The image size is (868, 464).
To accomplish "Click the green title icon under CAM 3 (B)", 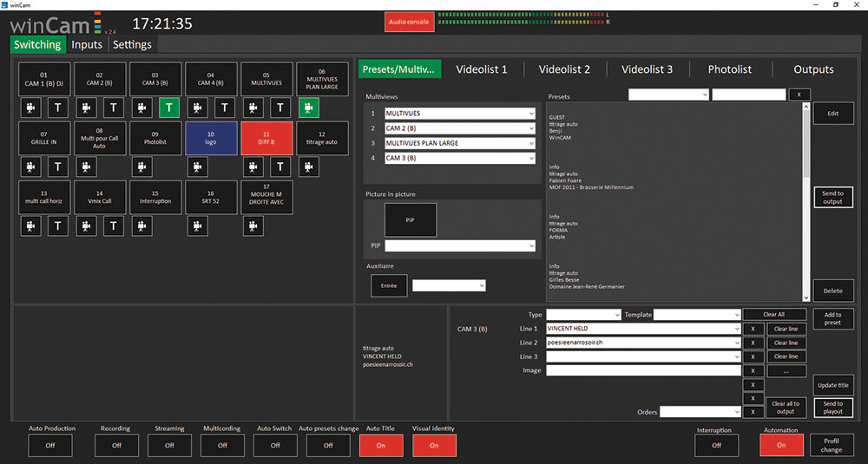I will point(168,107).
